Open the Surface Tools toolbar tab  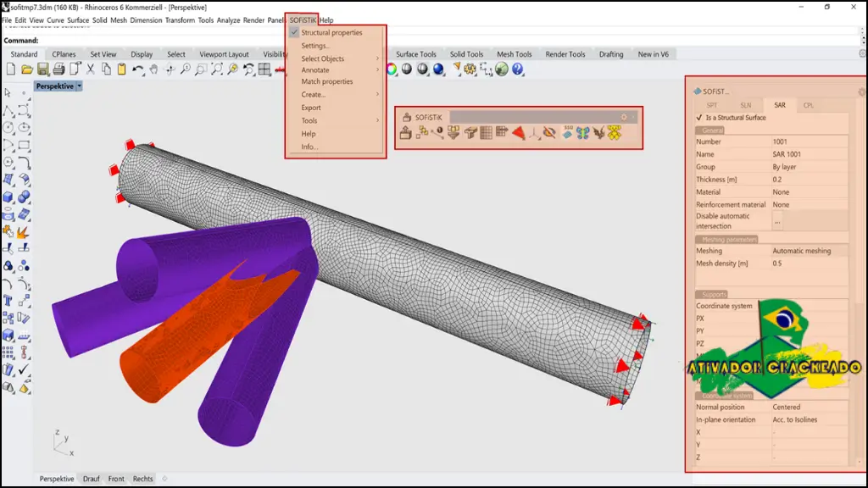(415, 54)
